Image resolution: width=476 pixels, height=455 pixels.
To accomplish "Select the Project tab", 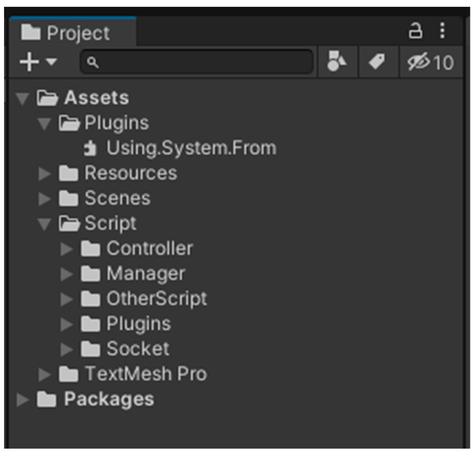I will point(73,32).
